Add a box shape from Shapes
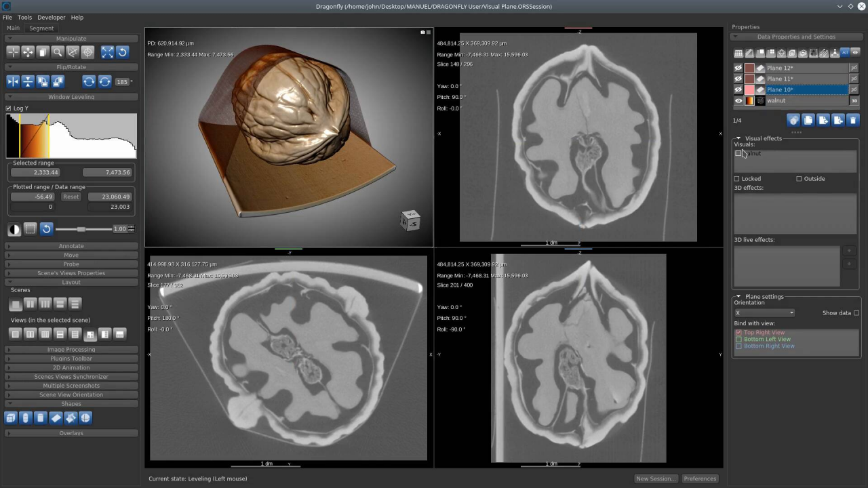 (11, 418)
